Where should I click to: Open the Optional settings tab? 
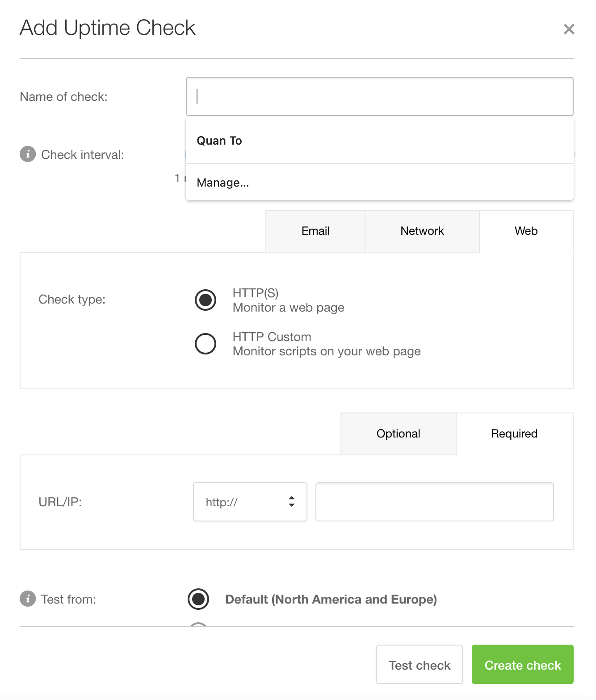pos(398,433)
